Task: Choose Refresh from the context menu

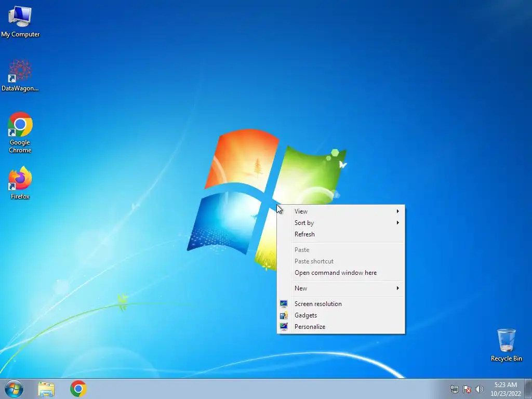Action: coord(341,234)
